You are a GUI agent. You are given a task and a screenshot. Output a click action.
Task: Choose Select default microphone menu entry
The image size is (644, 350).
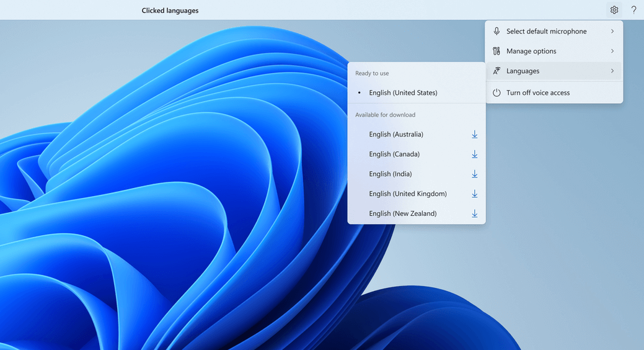554,31
